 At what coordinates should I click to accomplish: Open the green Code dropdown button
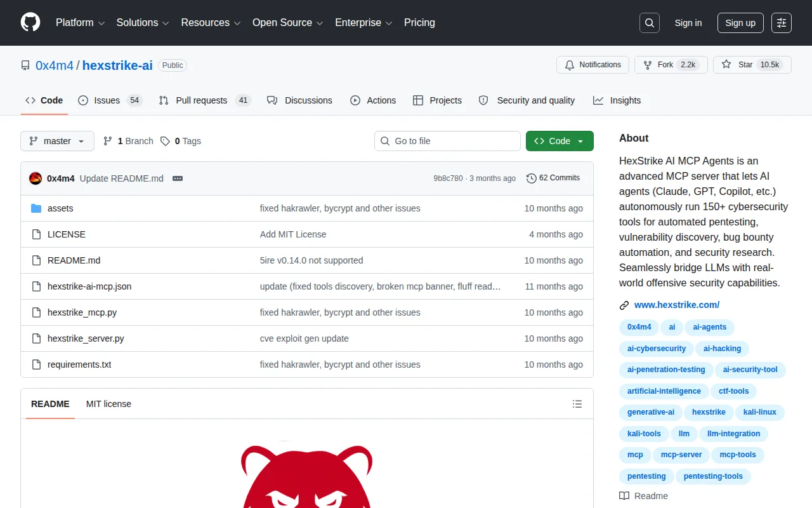[x=560, y=141]
